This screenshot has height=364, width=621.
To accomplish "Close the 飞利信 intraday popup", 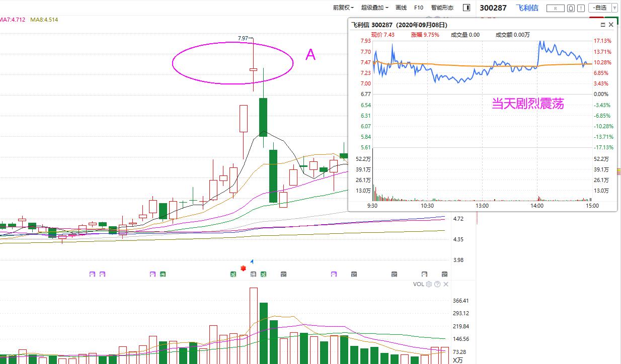I will 611,25.
